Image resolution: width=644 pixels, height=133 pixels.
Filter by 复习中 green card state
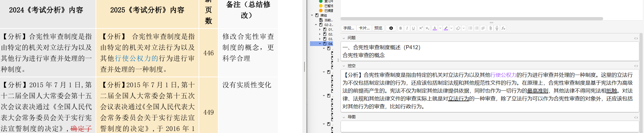(326, 1)
